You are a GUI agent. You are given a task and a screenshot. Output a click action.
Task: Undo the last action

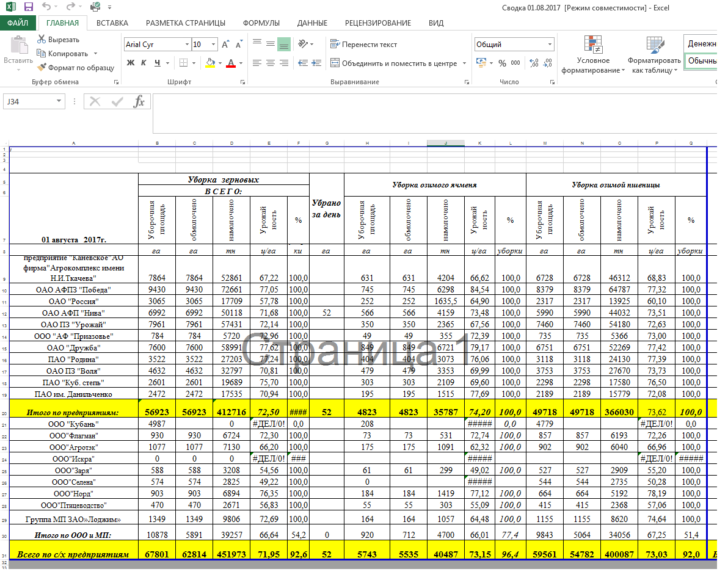pyautogui.click(x=46, y=7)
